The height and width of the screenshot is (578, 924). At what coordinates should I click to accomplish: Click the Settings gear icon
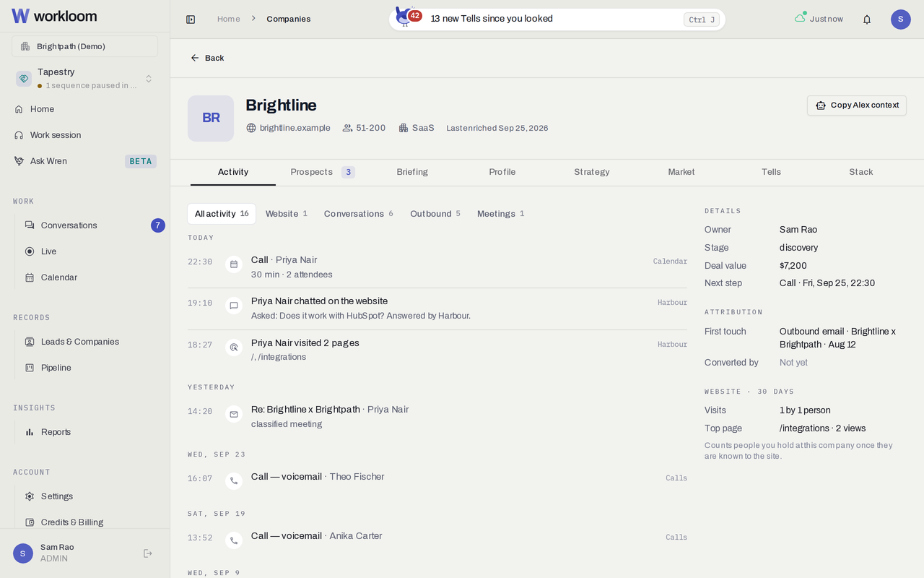click(30, 496)
